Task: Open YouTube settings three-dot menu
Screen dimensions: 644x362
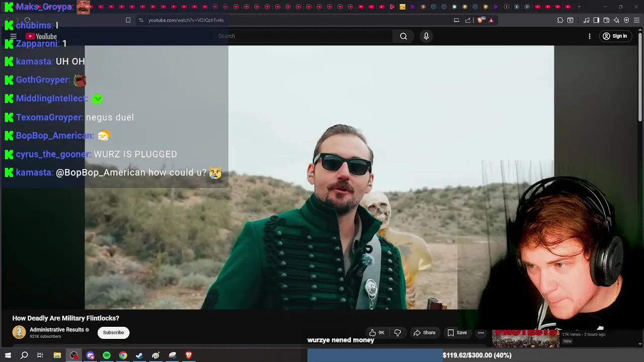Action: click(590, 36)
